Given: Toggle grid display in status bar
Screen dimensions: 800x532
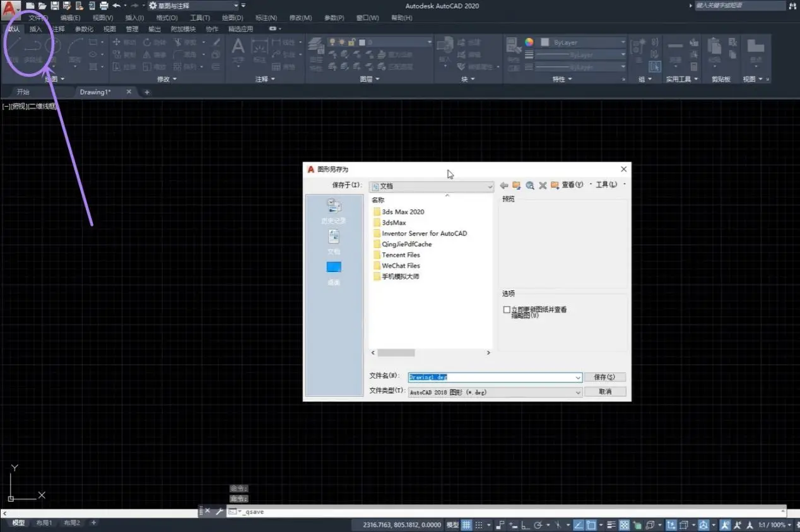Looking at the screenshot, I should tap(466, 525).
